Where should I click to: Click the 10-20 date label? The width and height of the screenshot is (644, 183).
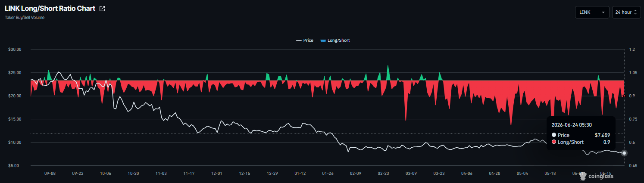[x=134, y=174]
